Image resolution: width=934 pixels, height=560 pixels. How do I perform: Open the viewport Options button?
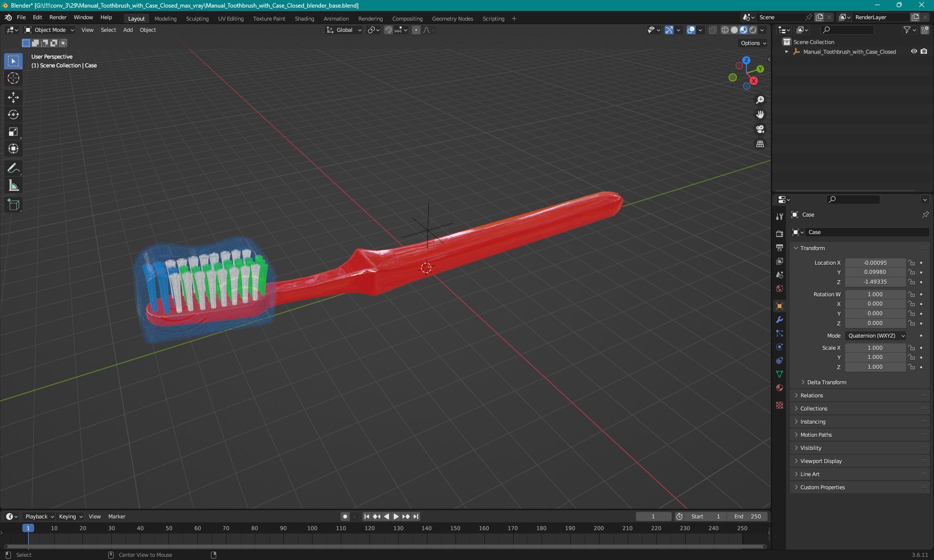coord(753,43)
